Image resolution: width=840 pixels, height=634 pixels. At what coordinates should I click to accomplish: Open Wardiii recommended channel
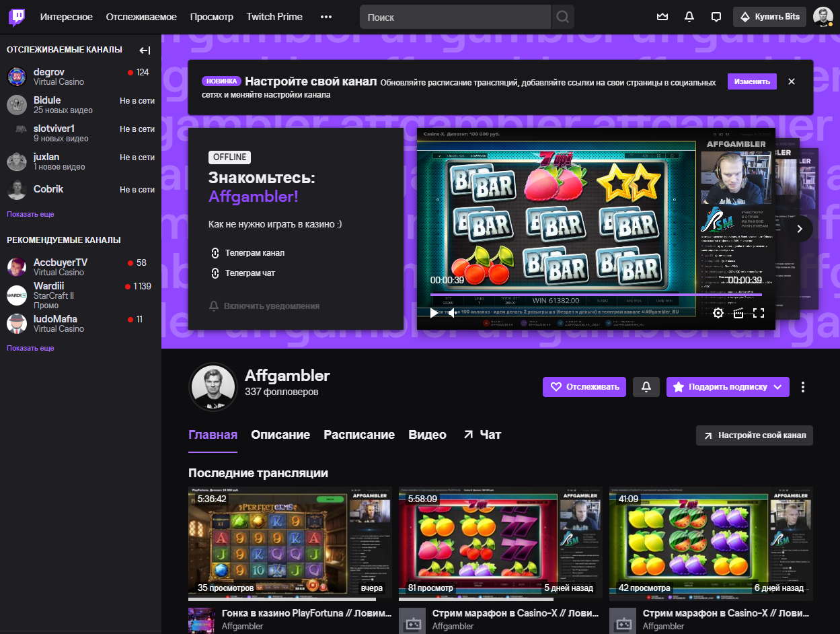(x=81, y=295)
